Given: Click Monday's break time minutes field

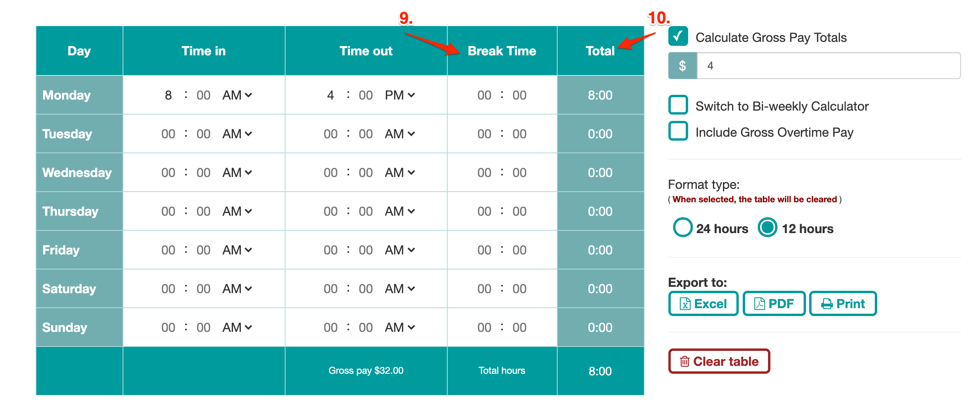Looking at the screenshot, I should click(x=519, y=95).
